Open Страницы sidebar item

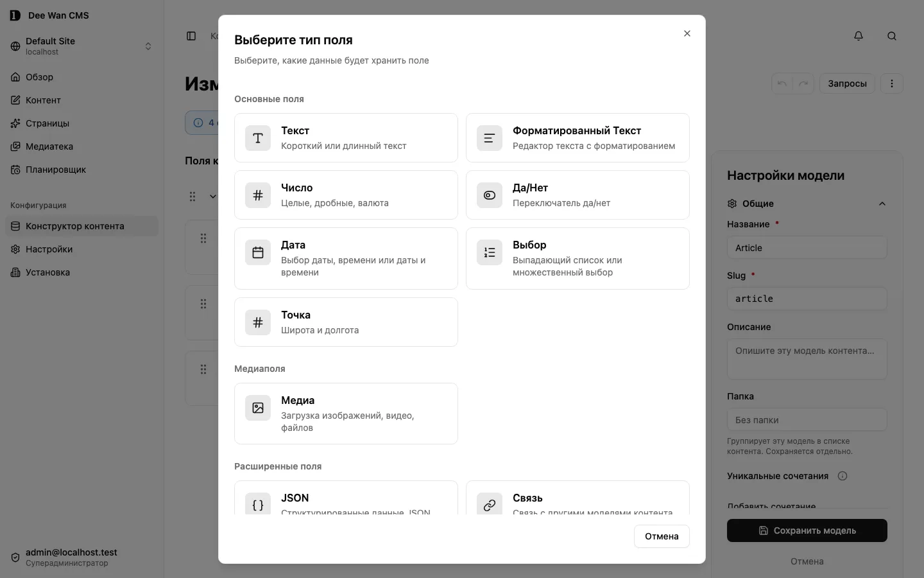click(82, 123)
